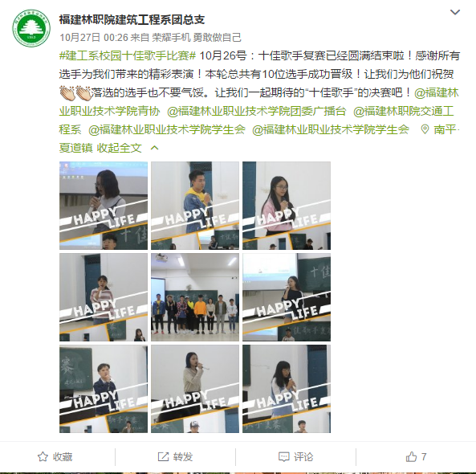Click the green tree profile avatar
This screenshot has height=474, width=476.
(x=31, y=28)
